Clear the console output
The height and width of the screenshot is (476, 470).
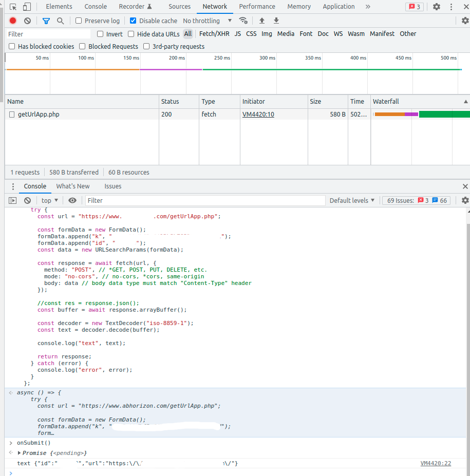tap(28, 200)
